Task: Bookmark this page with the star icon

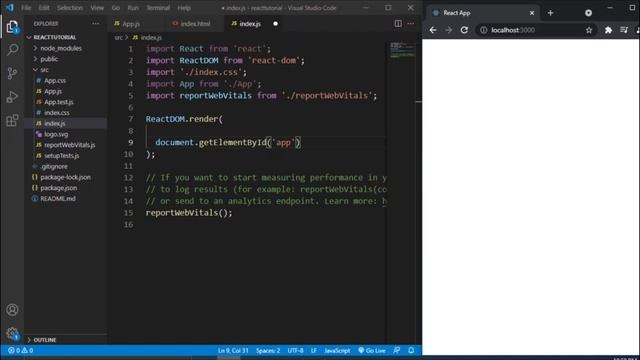Action: point(589,30)
